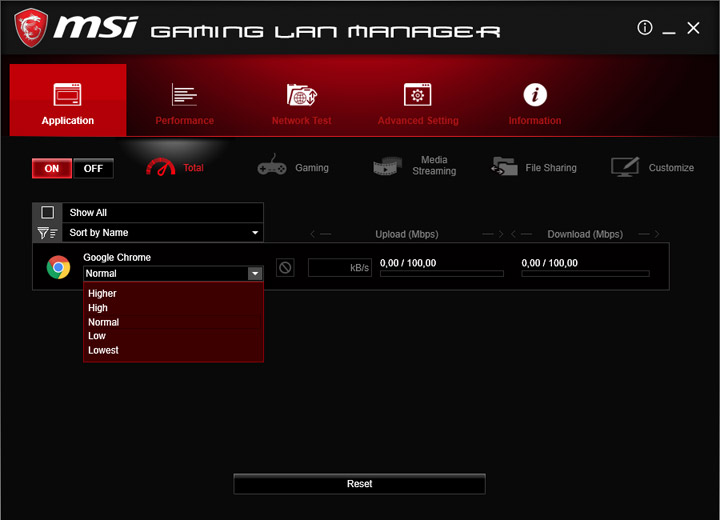
Task: Switch to the Performance tab
Action: click(x=185, y=104)
